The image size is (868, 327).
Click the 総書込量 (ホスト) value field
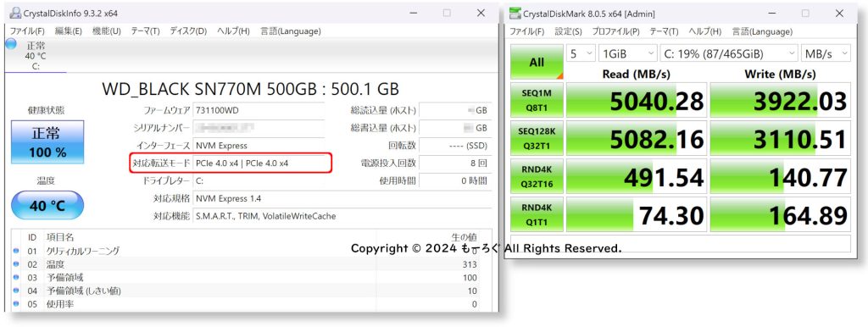tap(455, 128)
